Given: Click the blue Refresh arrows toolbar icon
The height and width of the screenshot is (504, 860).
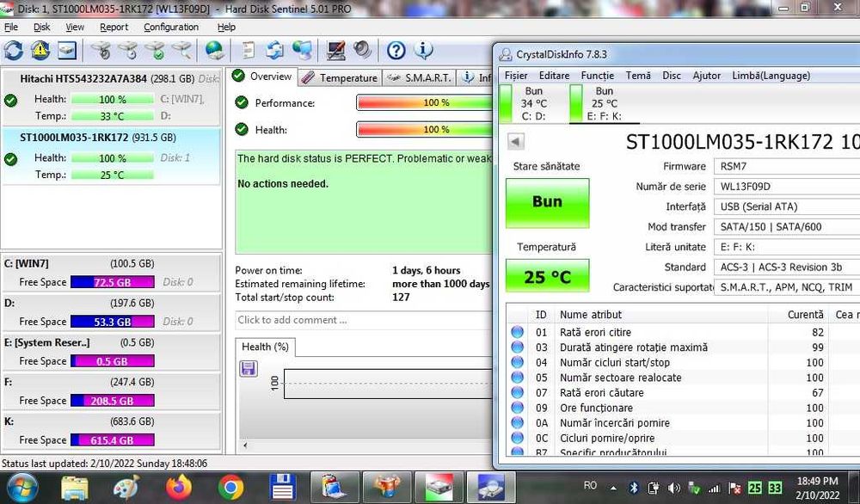Looking at the screenshot, I should tap(14, 51).
